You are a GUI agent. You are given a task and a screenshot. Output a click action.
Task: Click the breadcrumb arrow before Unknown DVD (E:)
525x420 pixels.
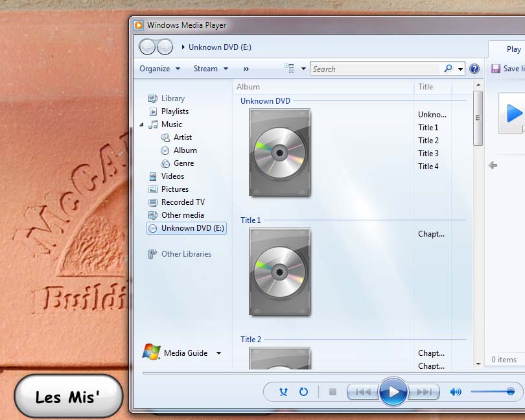point(183,47)
